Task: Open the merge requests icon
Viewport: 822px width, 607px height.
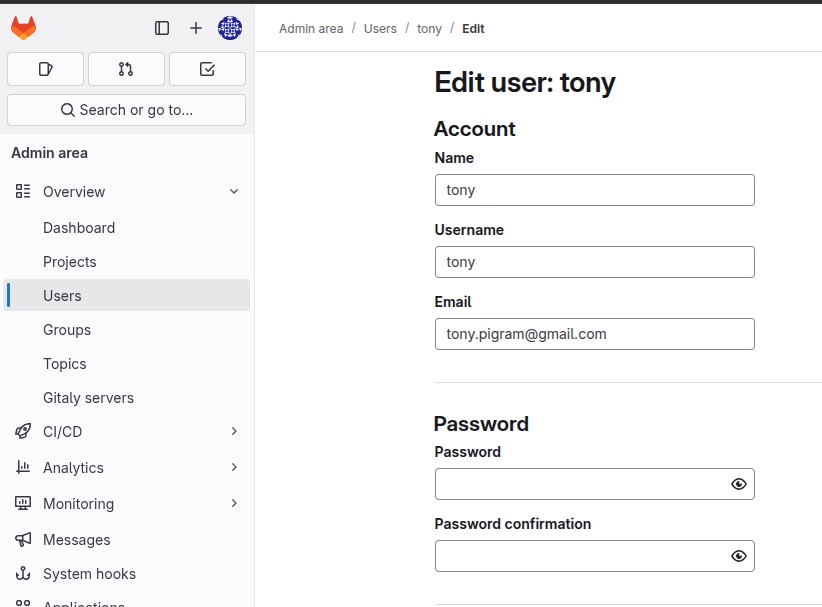Action: 126,69
